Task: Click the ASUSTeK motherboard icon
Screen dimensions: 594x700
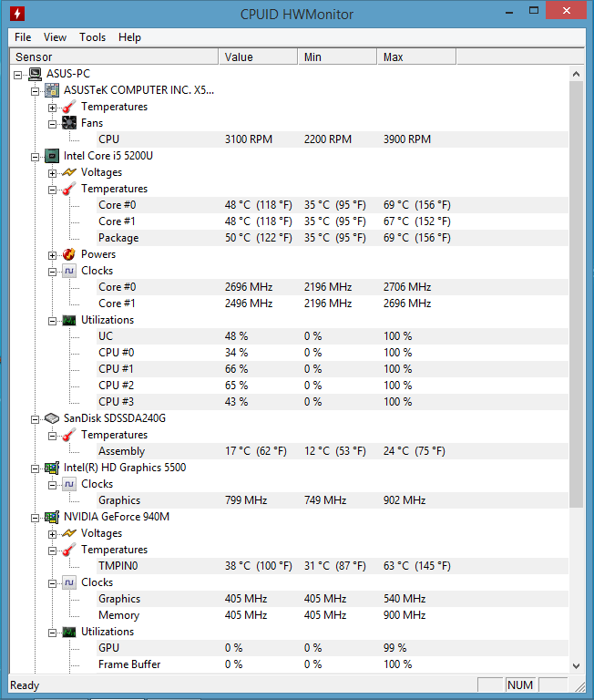Action: click(52, 90)
